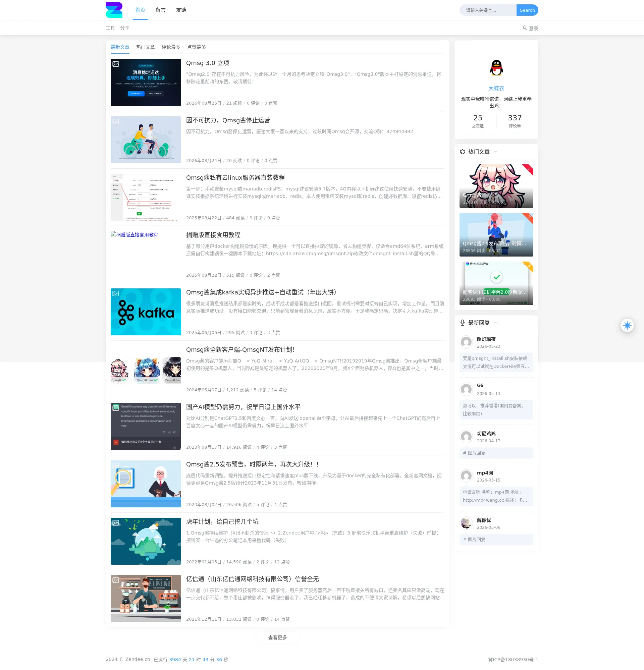Open the 友链 navigation item
Viewport: 644px width, 670px height.
181,10
